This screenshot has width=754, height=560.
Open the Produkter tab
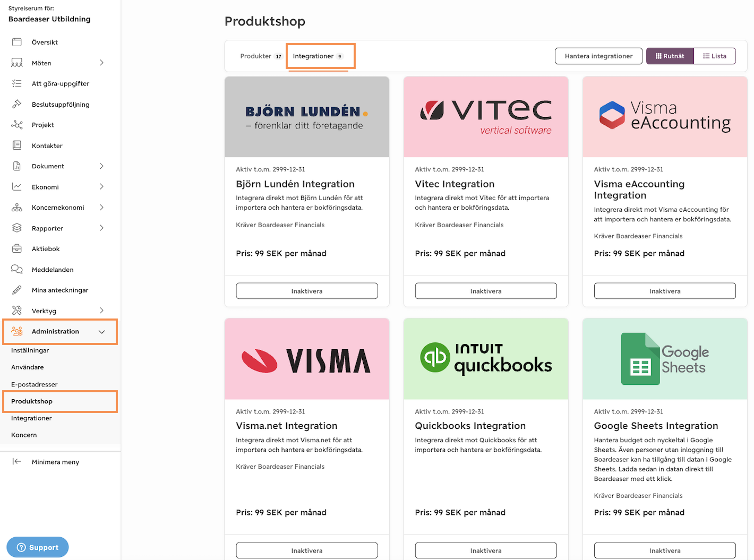coord(260,56)
